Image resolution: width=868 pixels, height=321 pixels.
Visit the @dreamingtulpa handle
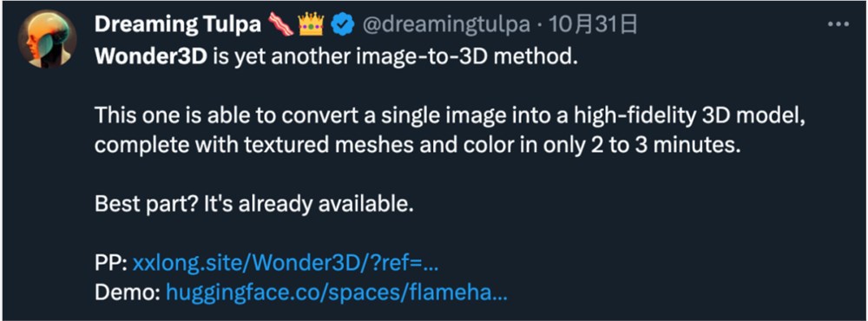[445, 25]
